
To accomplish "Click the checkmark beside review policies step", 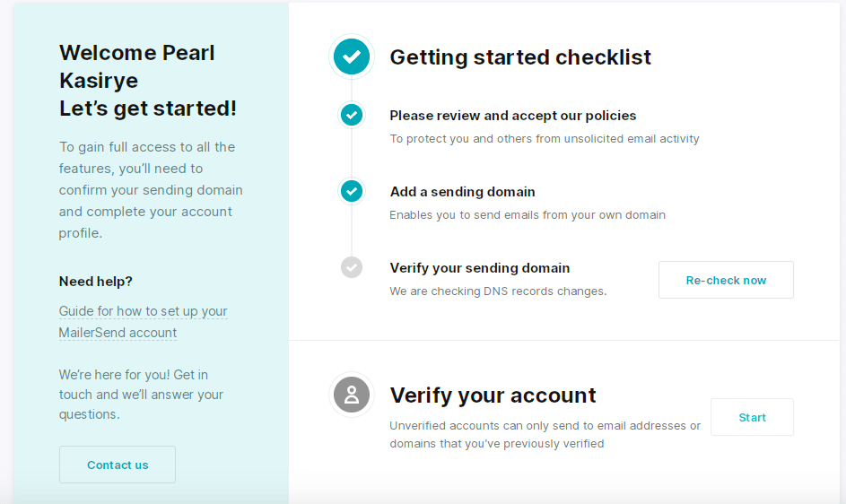I will coord(352,115).
